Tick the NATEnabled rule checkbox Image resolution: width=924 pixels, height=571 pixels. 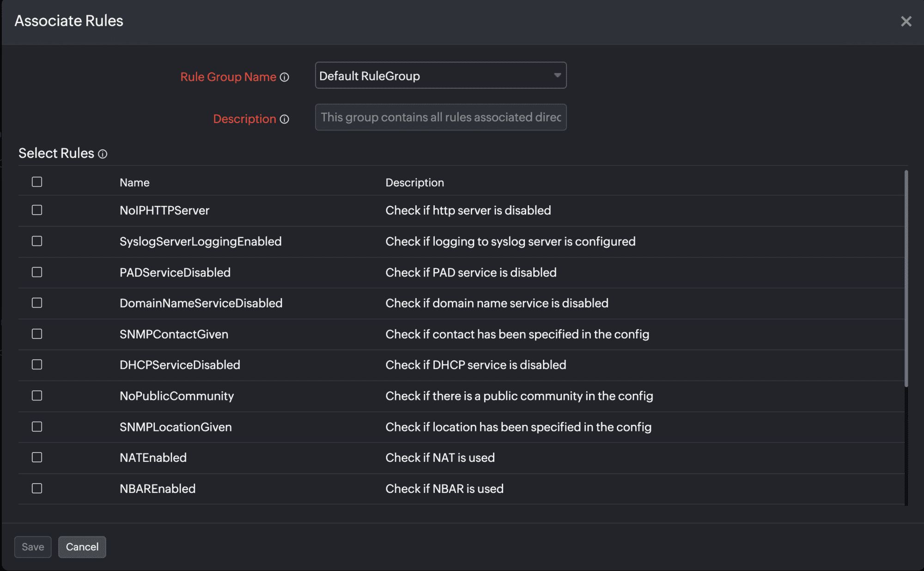[37, 457]
